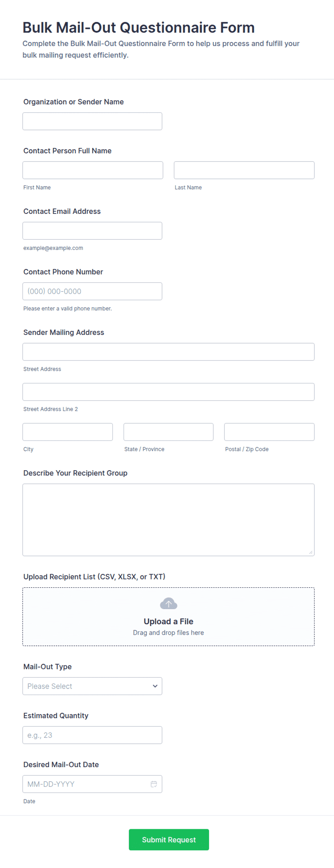Click the Street Address Line 2 field
Screen dimensions: 334x868
(x=168, y=392)
